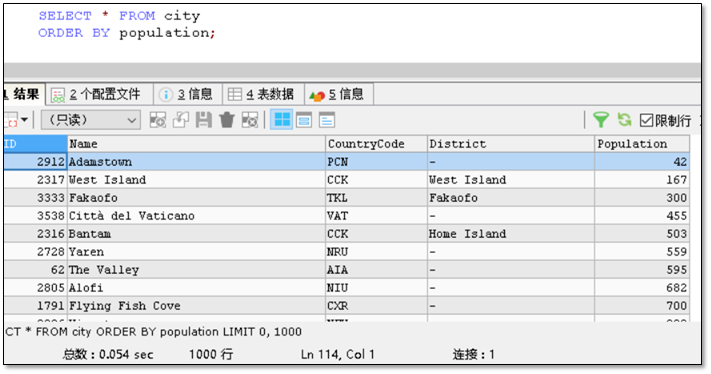Click the Home Island district cell
The width and height of the screenshot is (711, 374).
click(511, 234)
